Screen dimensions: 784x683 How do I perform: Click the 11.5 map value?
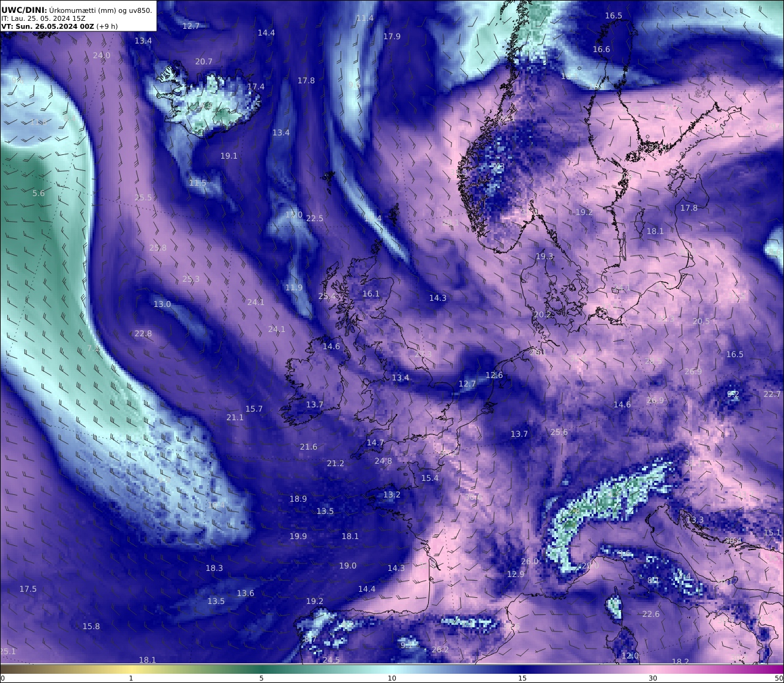198,183
